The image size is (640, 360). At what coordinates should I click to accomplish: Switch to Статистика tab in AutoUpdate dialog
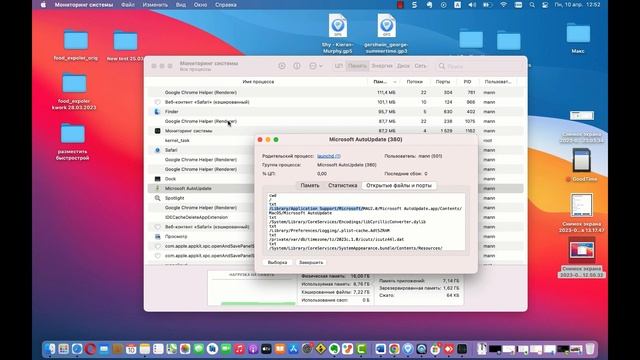click(x=342, y=185)
